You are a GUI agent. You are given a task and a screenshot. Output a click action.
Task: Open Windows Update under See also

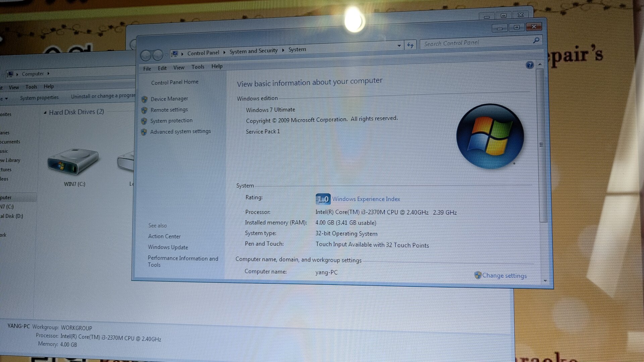(168, 247)
